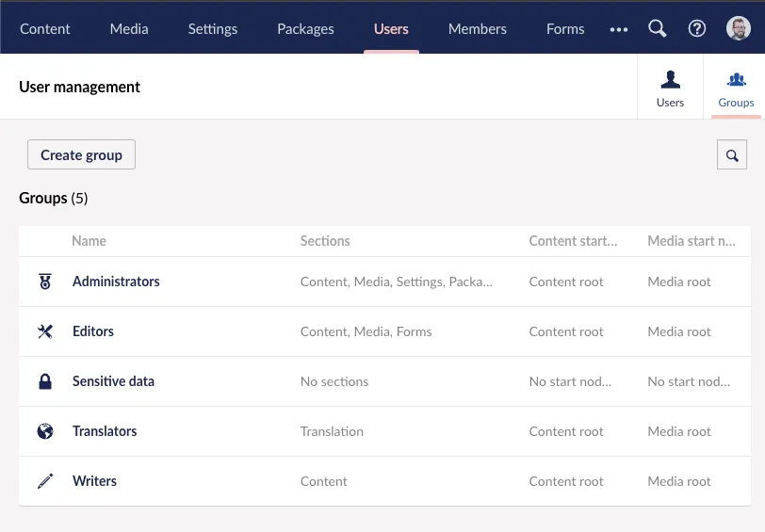
Task: Switch to the Users view tab
Action: pos(670,87)
